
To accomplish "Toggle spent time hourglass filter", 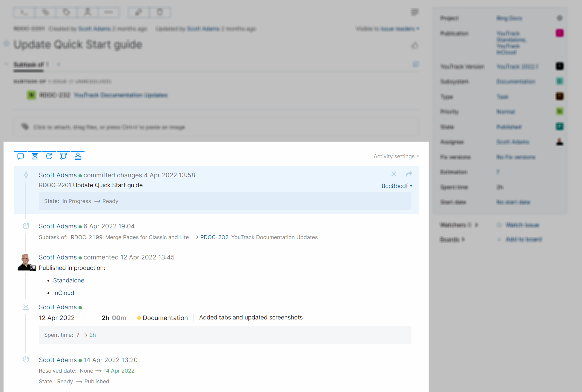I will click(x=35, y=156).
